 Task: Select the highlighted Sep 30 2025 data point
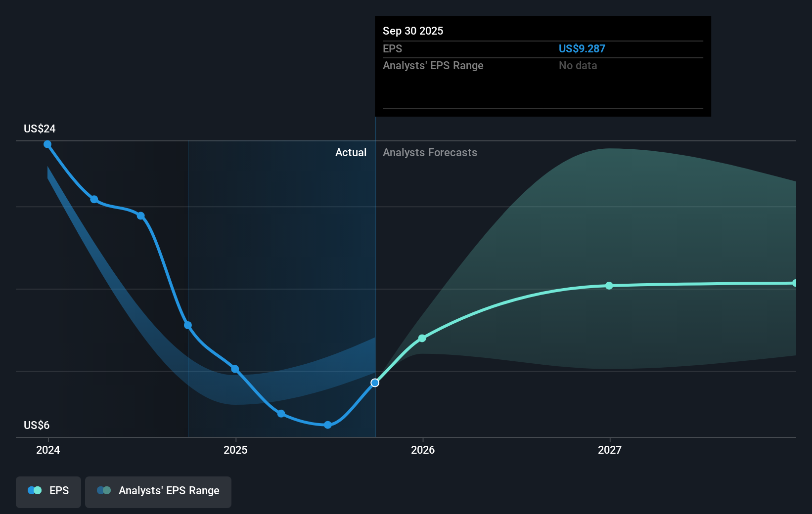click(374, 382)
